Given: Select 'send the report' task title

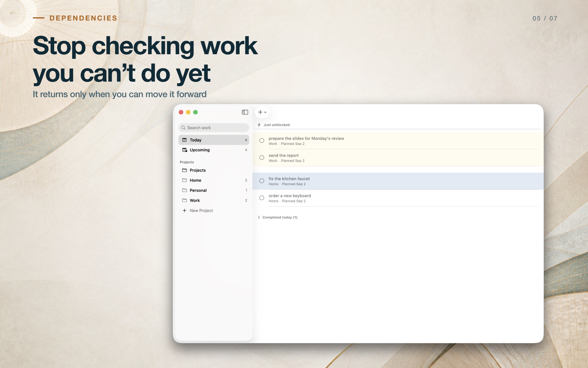Looking at the screenshot, I should pyautogui.click(x=284, y=155).
